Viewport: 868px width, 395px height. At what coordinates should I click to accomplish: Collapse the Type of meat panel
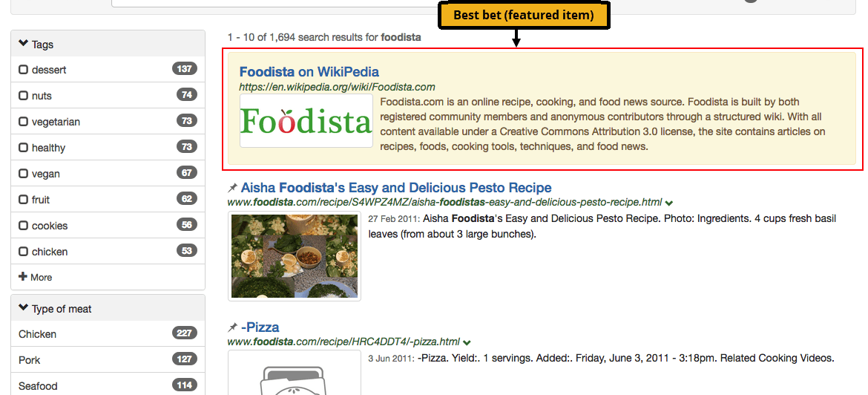[24, 309]
